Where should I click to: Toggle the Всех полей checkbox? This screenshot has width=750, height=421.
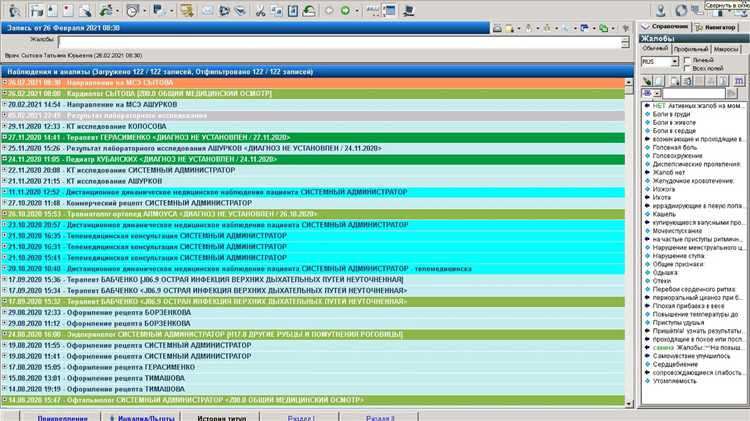tap(687, 70)
